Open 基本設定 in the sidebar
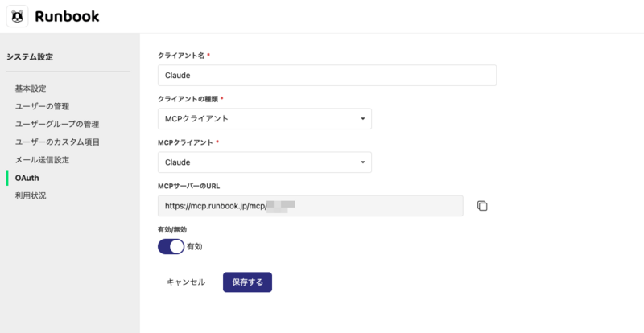 pos(31,88)
